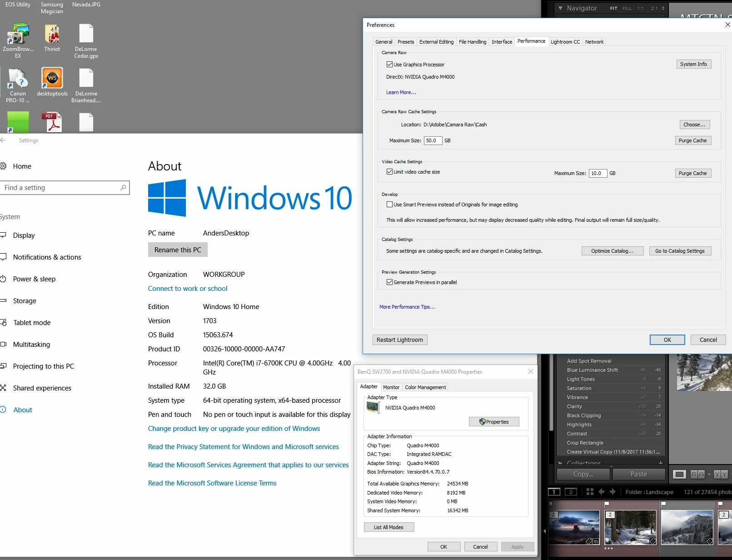Launch desktoptools WS icon

pos(52,82)
